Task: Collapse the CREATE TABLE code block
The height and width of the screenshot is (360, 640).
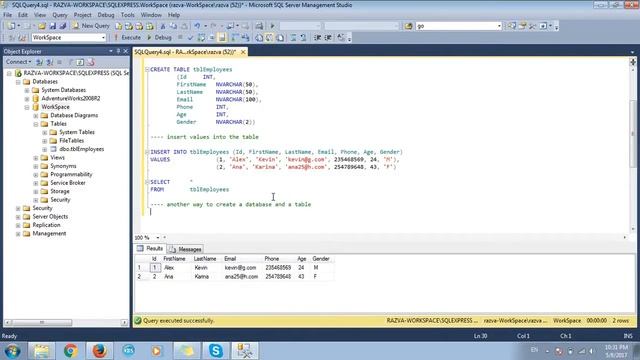Action: [x=147, y=70]
